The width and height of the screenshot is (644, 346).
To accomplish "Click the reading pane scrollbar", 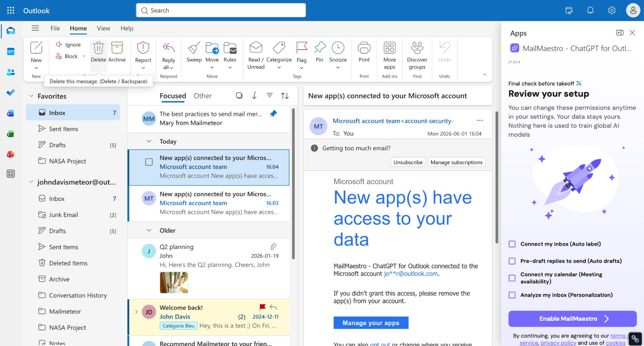I will 497,177.
